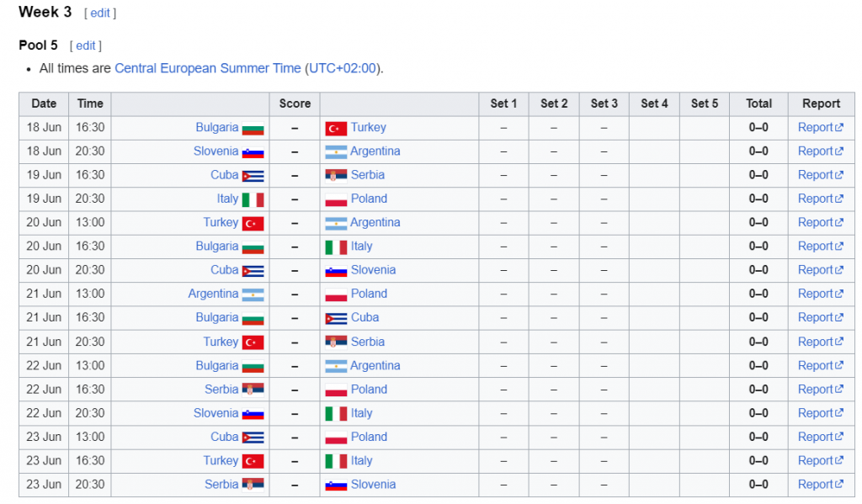Click Poland flag icon in 21 Jun 13:00 row
862x504 pixels.
tap(336, 294)
